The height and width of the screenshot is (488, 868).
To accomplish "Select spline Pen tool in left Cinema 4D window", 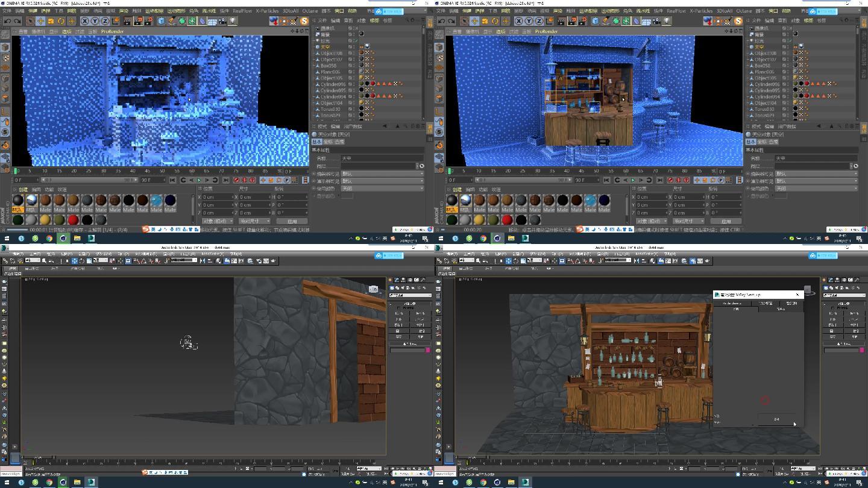I will [x=172, y=20].
